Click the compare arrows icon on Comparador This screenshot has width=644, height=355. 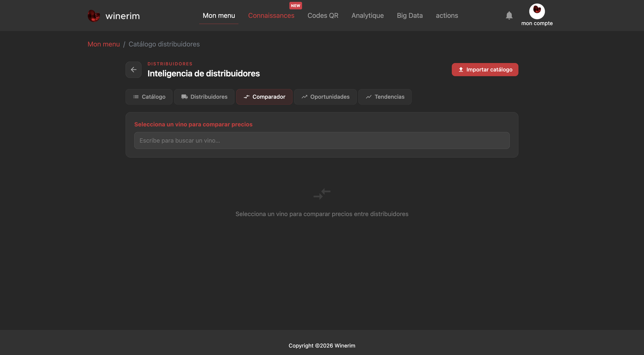tap(246, 97)
